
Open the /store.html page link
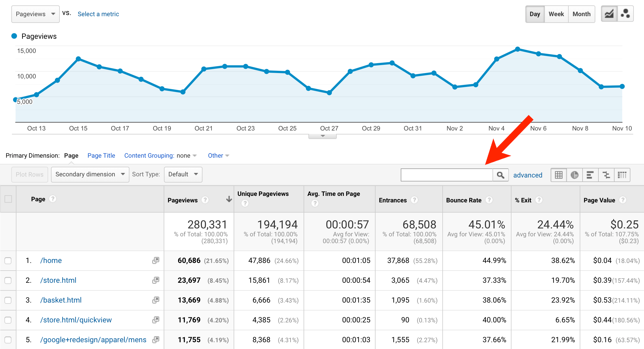point(58,280)
